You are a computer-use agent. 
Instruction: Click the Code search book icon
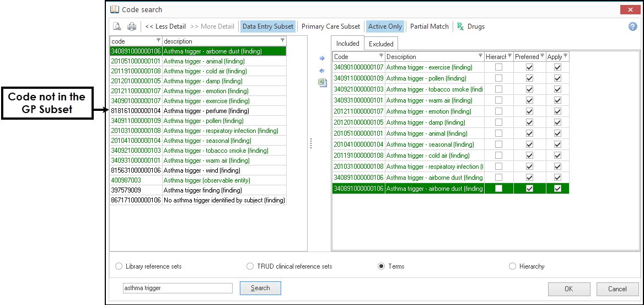pyautogui.click(x=114, y=9)
